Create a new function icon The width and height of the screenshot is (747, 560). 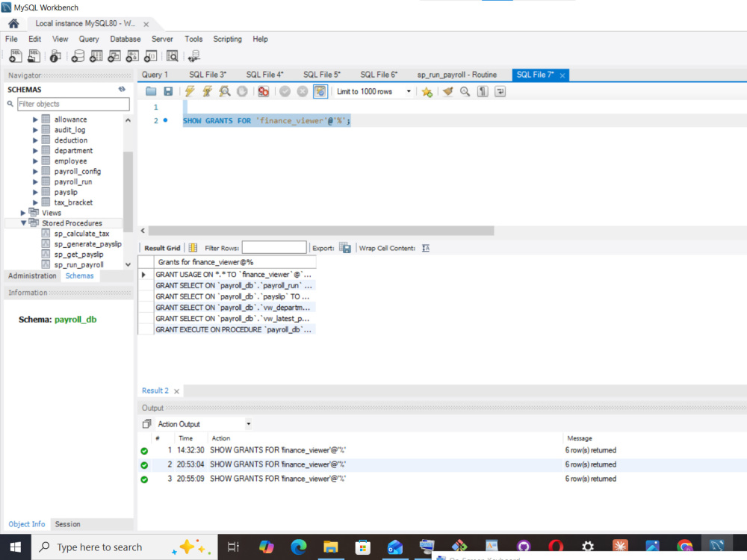(x=151, y=56)
